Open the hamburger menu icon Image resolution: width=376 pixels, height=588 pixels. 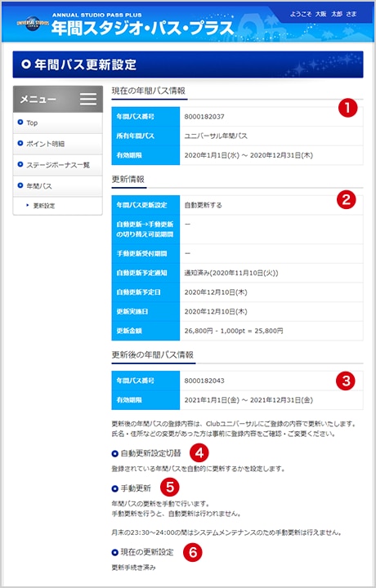click(88, 99)
